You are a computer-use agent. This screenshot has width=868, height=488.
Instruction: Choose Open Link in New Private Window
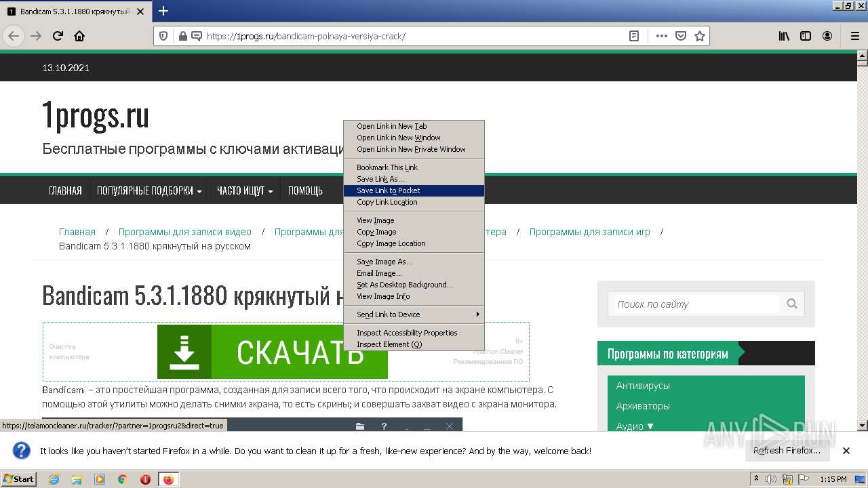(414, 149)
